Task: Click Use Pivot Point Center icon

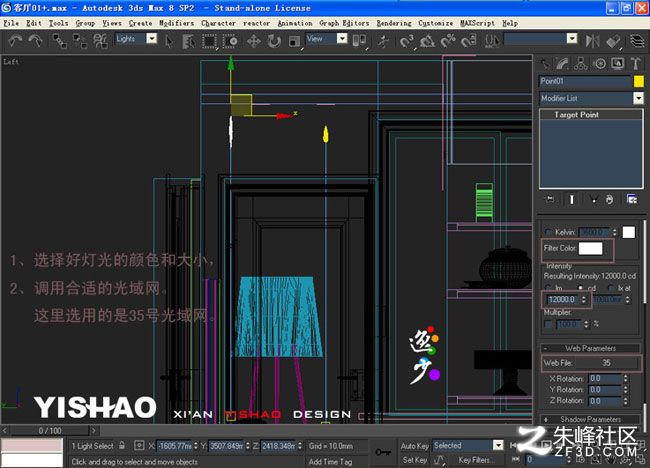Action: 359,41
